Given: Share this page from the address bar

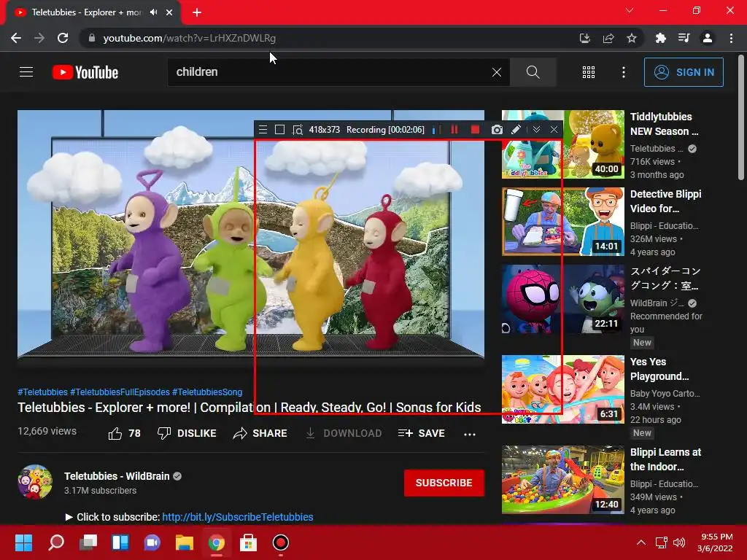Looking at the screenshot, I should (608, 38).
